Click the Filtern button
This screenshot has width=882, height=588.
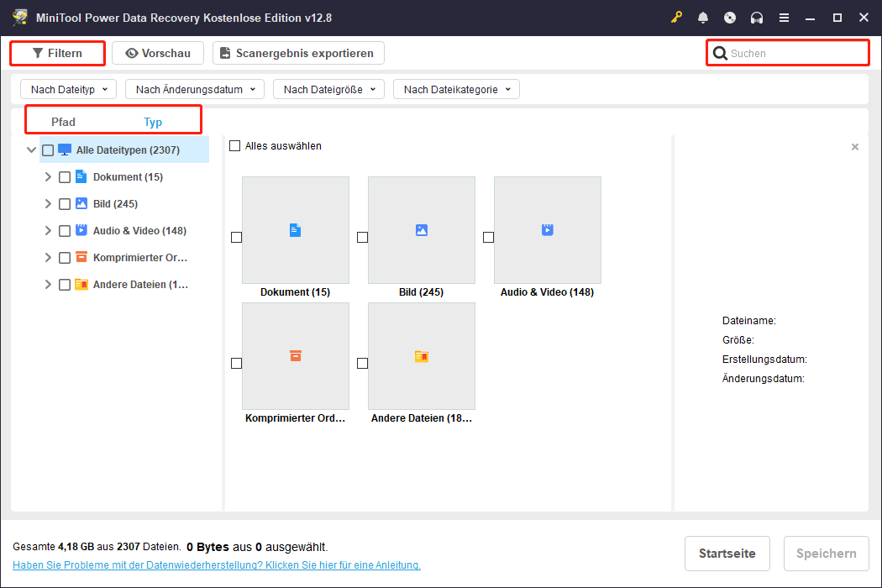[x=57, y=54]
